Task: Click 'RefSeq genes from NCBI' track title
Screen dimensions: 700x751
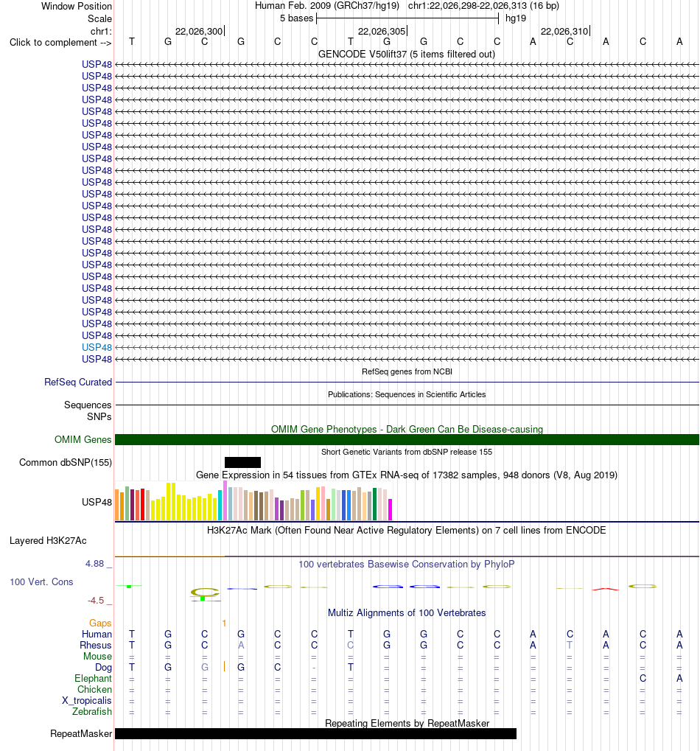Action: (x=407, y=371)
